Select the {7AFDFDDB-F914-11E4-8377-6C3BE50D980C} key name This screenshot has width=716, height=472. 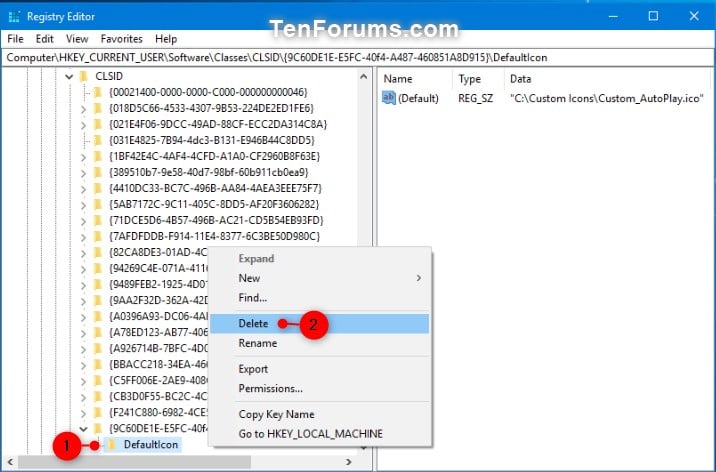click(x=215, y=236)
